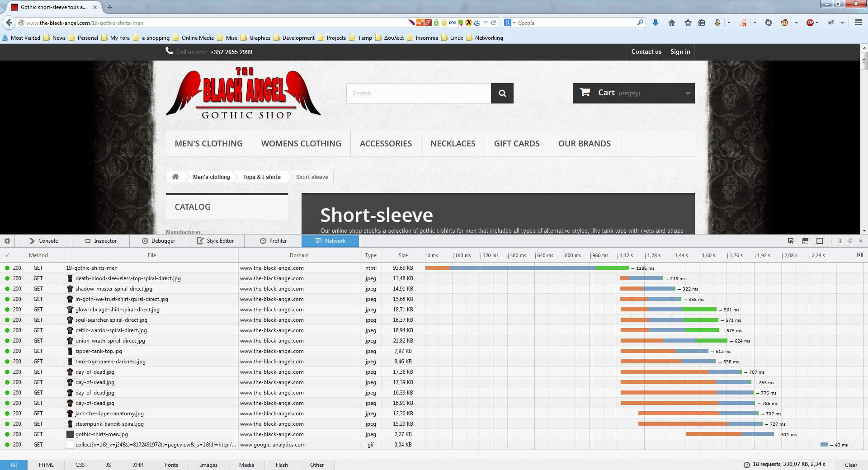868x470 pixels.
Task: Open the WOMENS CLOTHING menu
Action: (x=301, y=144)
